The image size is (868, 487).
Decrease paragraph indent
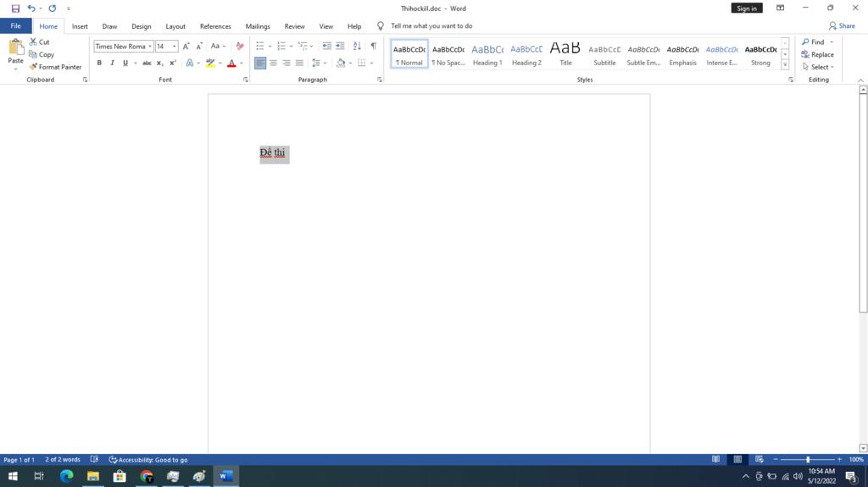pyautogui.click(x=326, y=47)
